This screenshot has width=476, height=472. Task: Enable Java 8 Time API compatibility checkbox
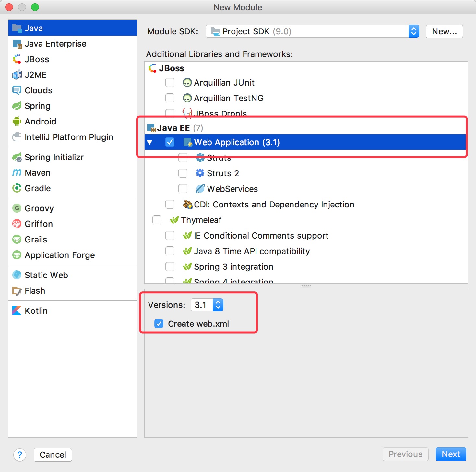click(170, 251)
